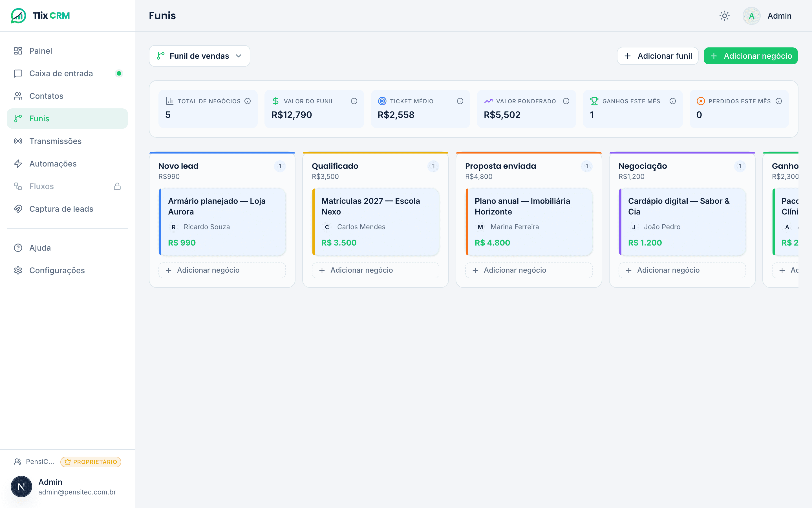Click the PROPRIETÁRIO owner badge
The image size is (812, 508).
91,462
